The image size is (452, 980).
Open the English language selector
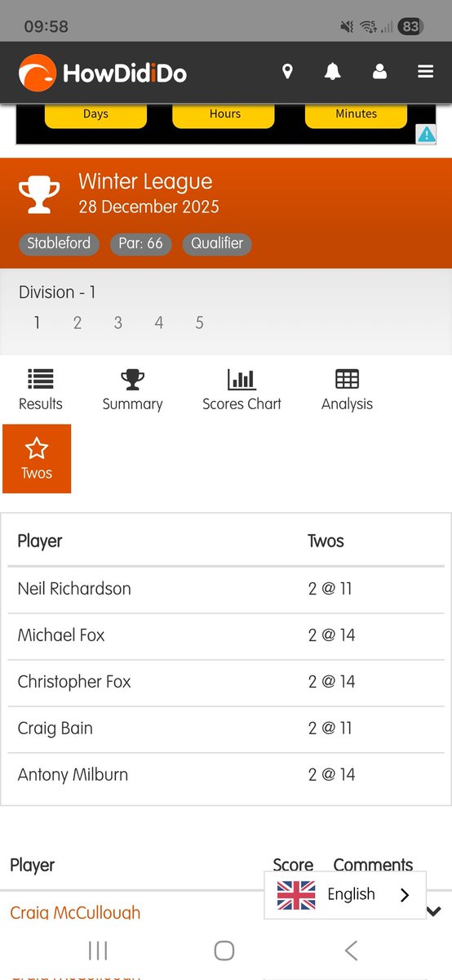(345, 895)
